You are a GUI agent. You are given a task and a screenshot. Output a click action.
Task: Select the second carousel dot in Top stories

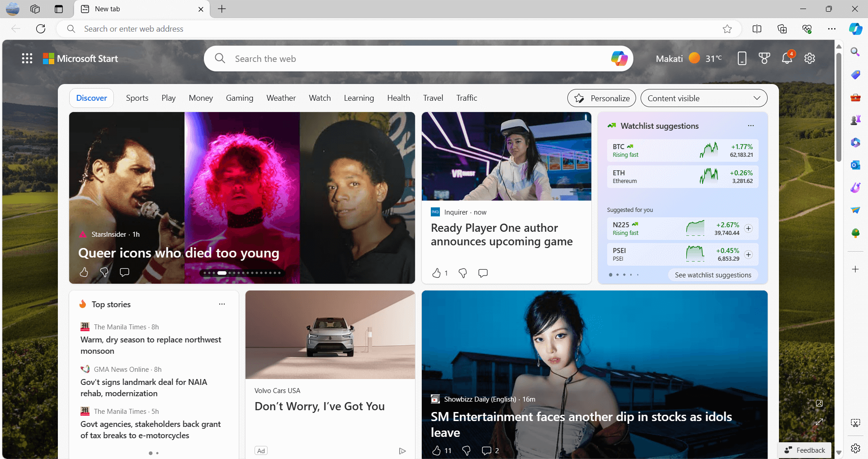157,453
